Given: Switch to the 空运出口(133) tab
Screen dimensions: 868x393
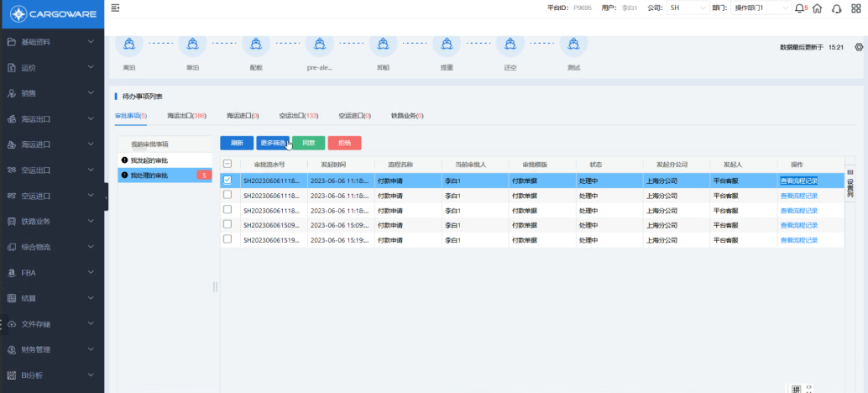Looking at the screenshot, I should coord(299,116).
